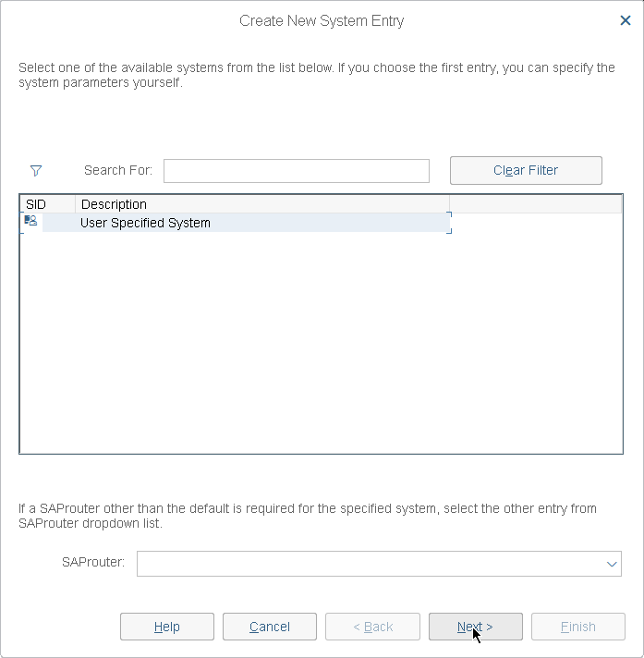Image resolution: width=644 pixels, height=658 pixels.
Task: Click the 'Search For:' label
Action: tap(118, 170)
